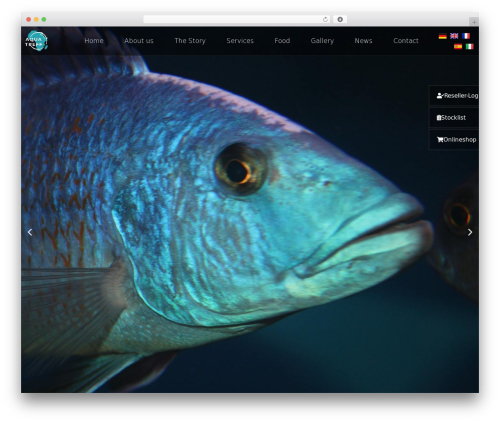Click the round icon beside the address bar

coord(340,19)
